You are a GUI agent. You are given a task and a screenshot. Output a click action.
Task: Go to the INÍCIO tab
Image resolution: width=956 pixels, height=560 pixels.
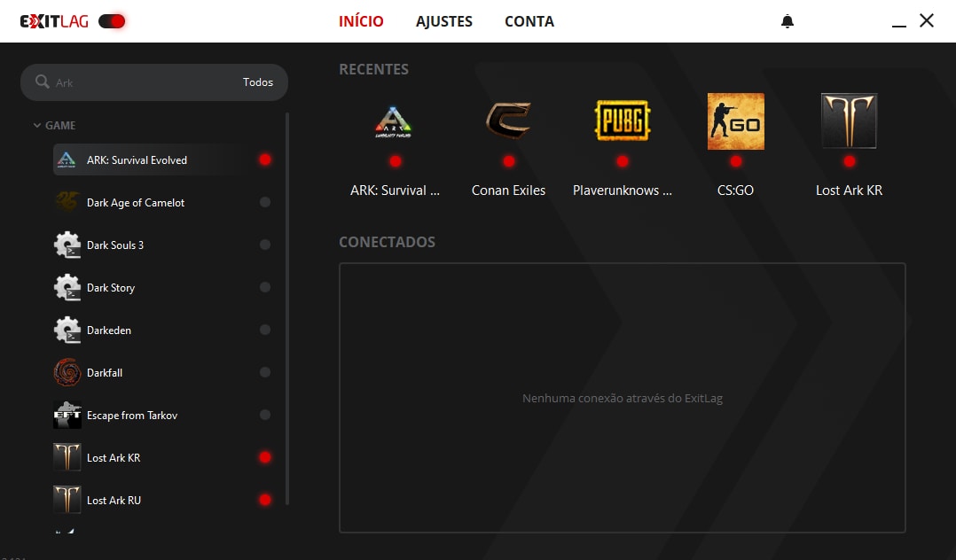click(361, 21)
